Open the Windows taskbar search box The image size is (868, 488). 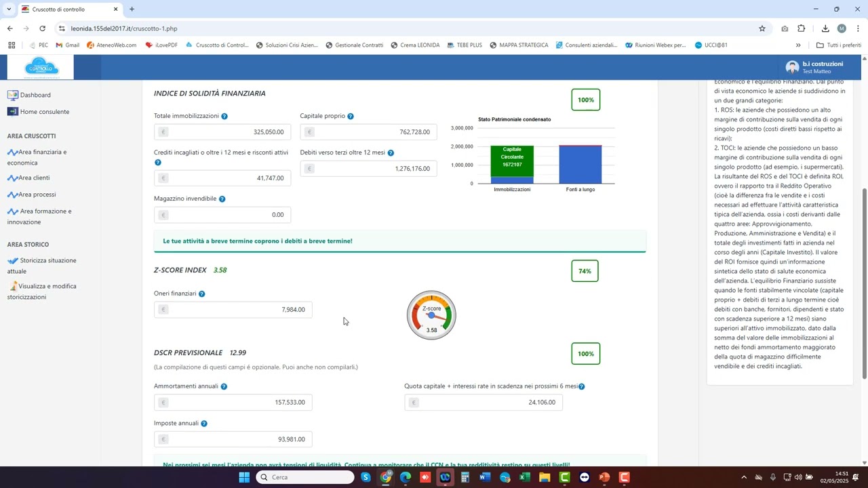coord(306,478)
